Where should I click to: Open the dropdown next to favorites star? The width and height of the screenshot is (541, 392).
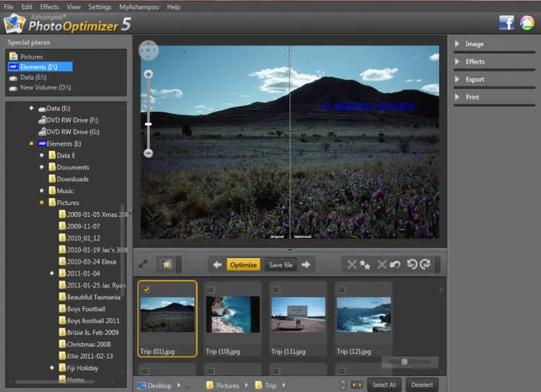pos(178,264)
